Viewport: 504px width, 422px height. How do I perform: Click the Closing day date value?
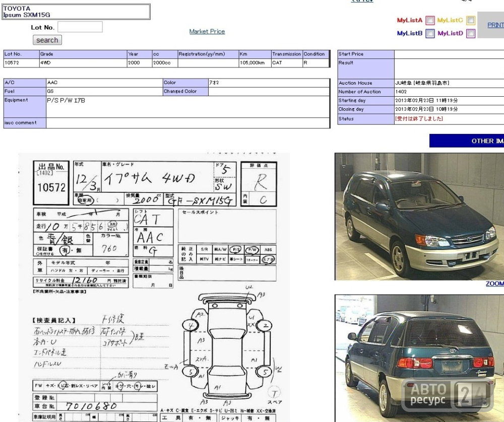point(426,109)
